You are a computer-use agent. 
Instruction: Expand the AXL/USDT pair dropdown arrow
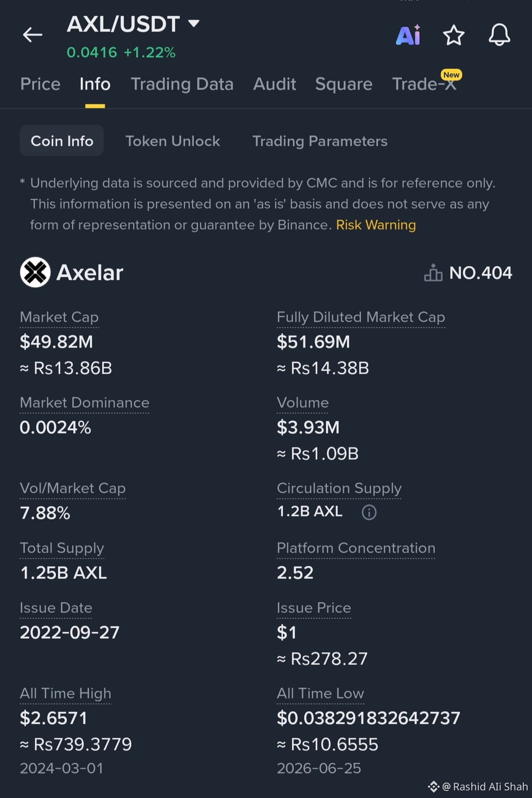click(194, 23)
